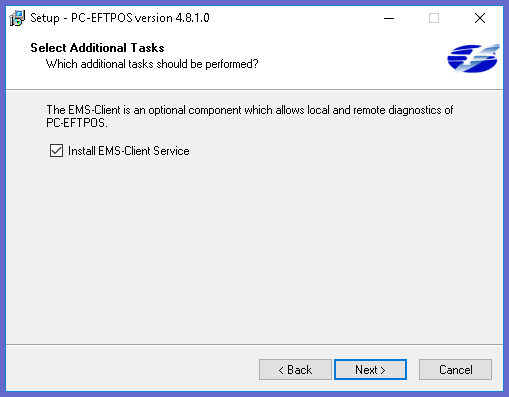The height and width of the screenshot is (397, 509).
Task: Click the 'Install EMS-Client Service' label text
Action: (x=129, y=151)
